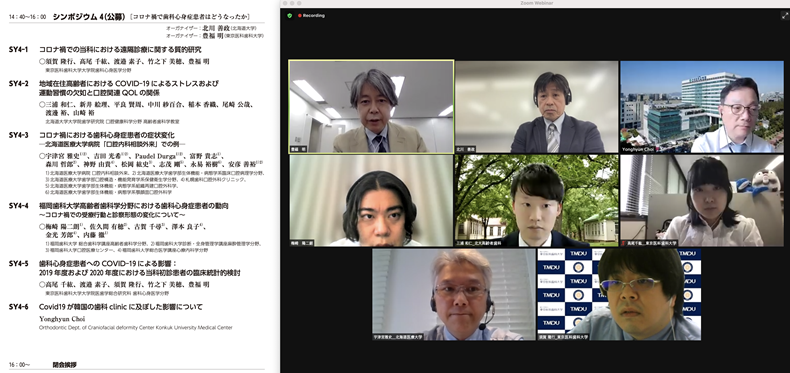This screenshot has height=373, width=790.
Task: Click the red Recording indicator
Action: pyautogui.click(x=311, y=16)
